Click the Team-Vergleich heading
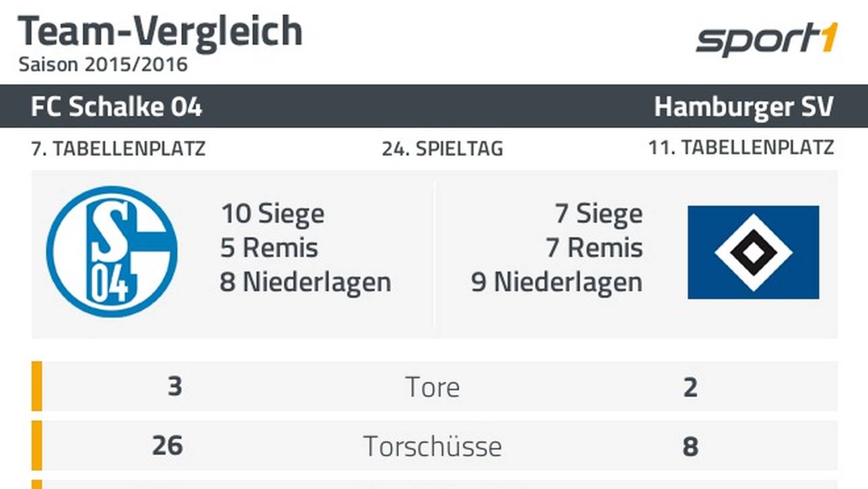 click(x=160, y=31)
